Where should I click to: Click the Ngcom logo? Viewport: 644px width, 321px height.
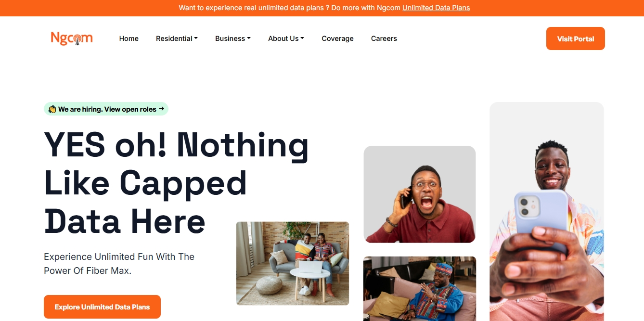point(72,39)
